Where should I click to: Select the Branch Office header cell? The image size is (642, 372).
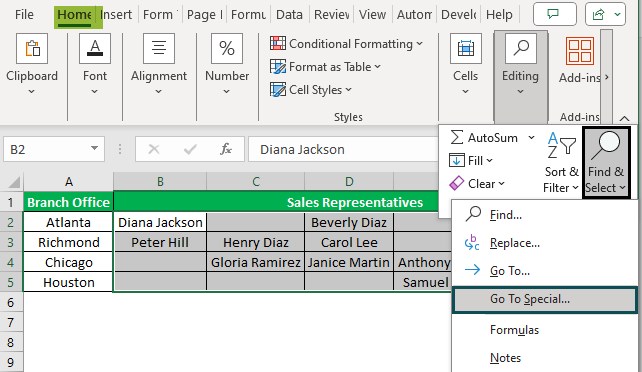[68, 202]
